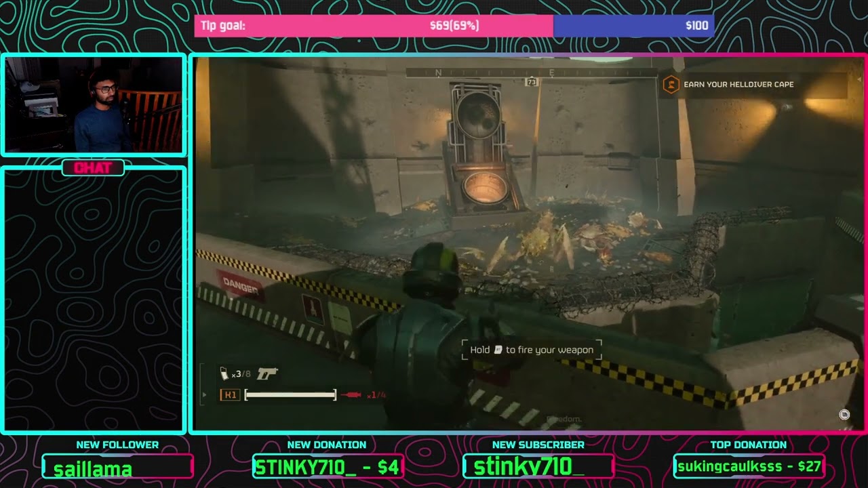Click the new donation STINKY710_ - $4 box
868x488 pixels.
[x=328, y=466]
